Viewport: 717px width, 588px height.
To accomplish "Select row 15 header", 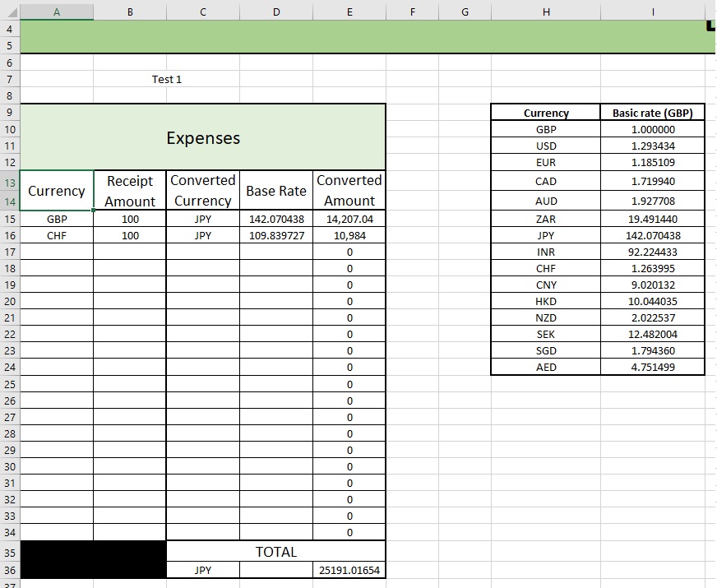I will click(x=10, y=219).
